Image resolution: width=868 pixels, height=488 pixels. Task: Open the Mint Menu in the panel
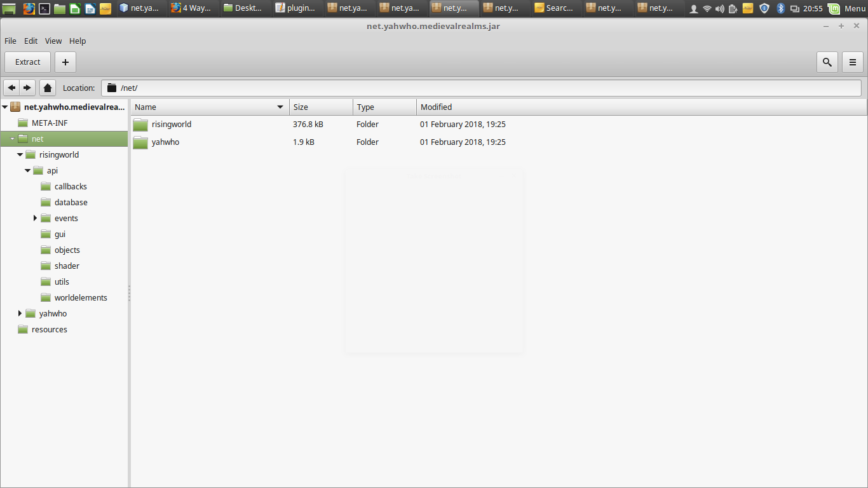(x=848, y=8)
